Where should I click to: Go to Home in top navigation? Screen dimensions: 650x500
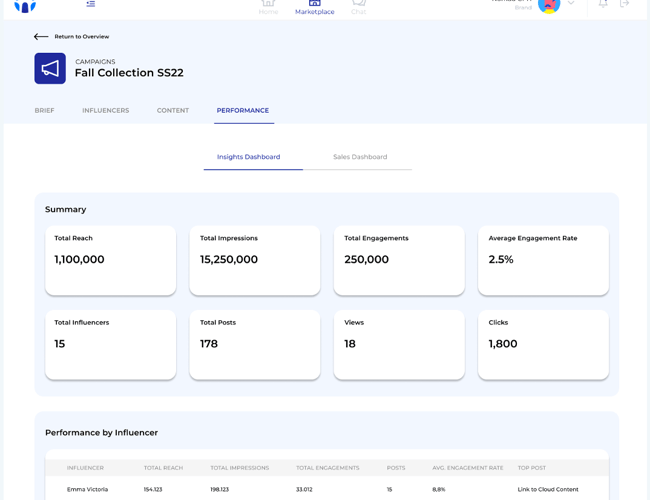pos(268,7)
